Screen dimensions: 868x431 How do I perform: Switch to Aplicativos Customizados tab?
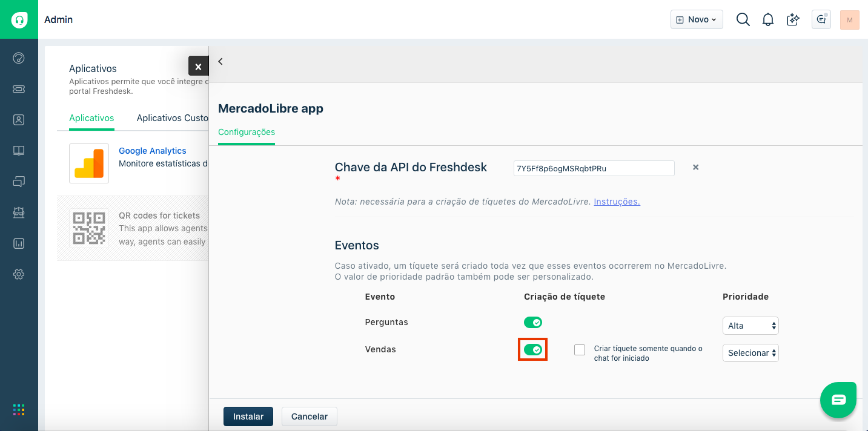pyautogui.click(x=173, y=118)
